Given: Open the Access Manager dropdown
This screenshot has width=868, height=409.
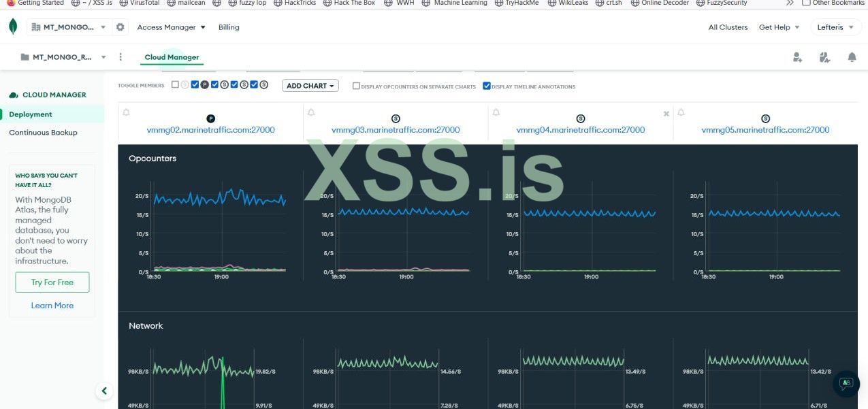Looking at the screenshot, I should click(172, 27).
